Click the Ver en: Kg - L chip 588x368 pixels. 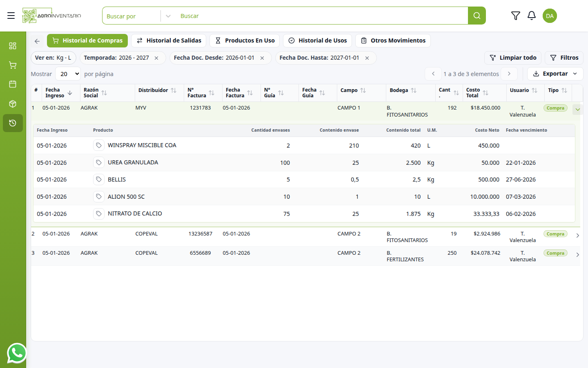[x=53, y=58]
